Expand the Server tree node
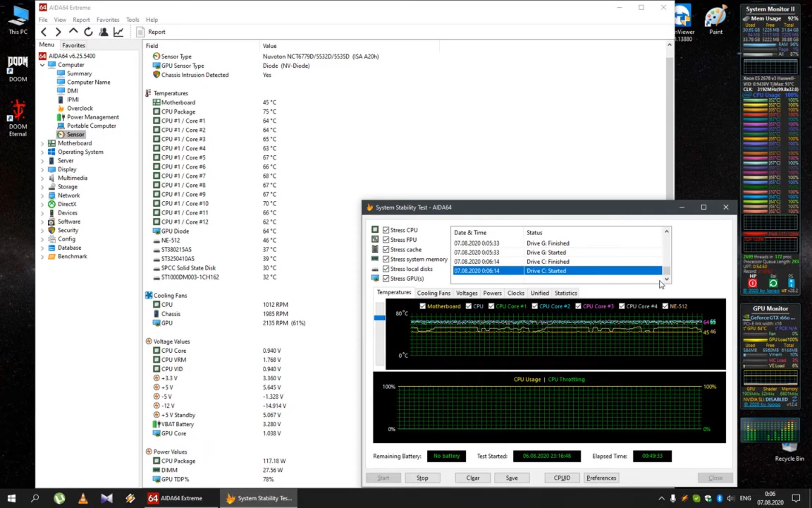The width and height of the screenshot is (812, 508). (43, 161)
